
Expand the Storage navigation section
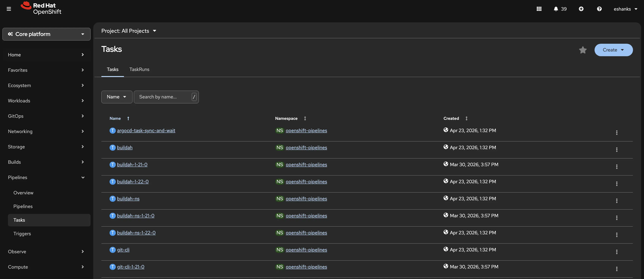46,147
